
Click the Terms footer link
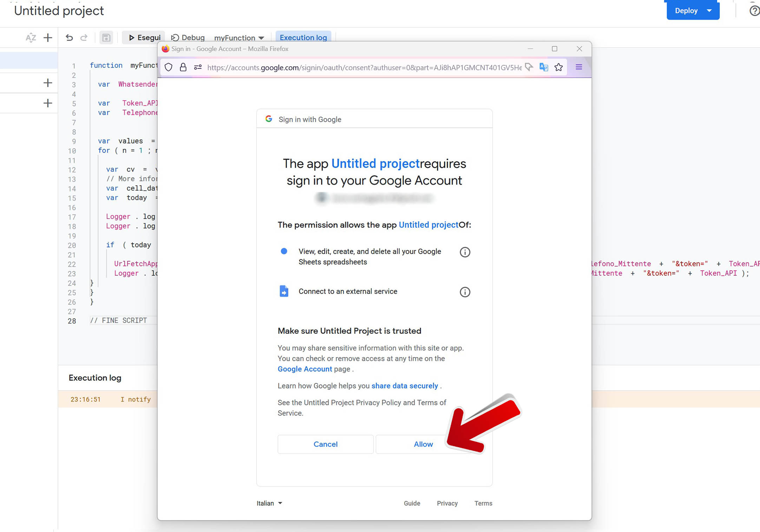(483, 503)
